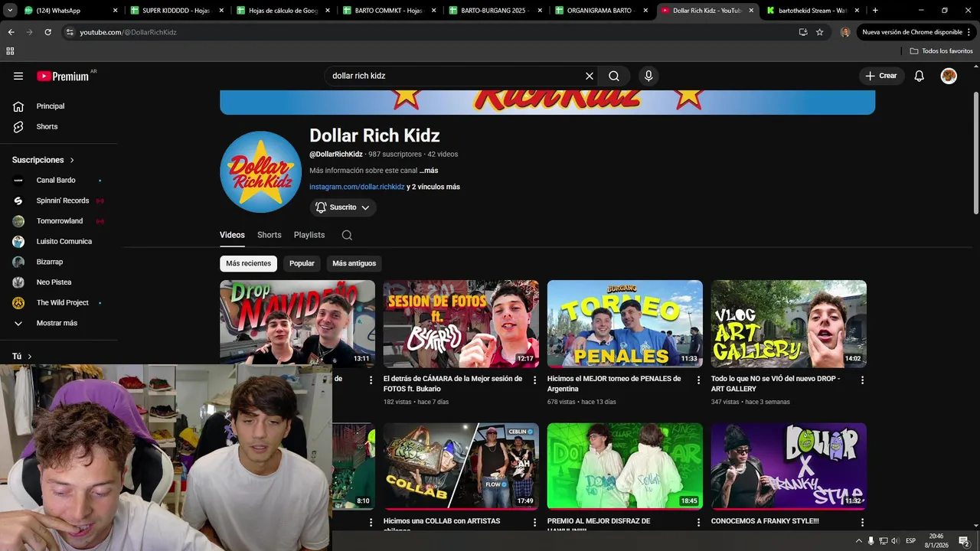Open options for COLLAB ARTISTAS video

[534, 523]
